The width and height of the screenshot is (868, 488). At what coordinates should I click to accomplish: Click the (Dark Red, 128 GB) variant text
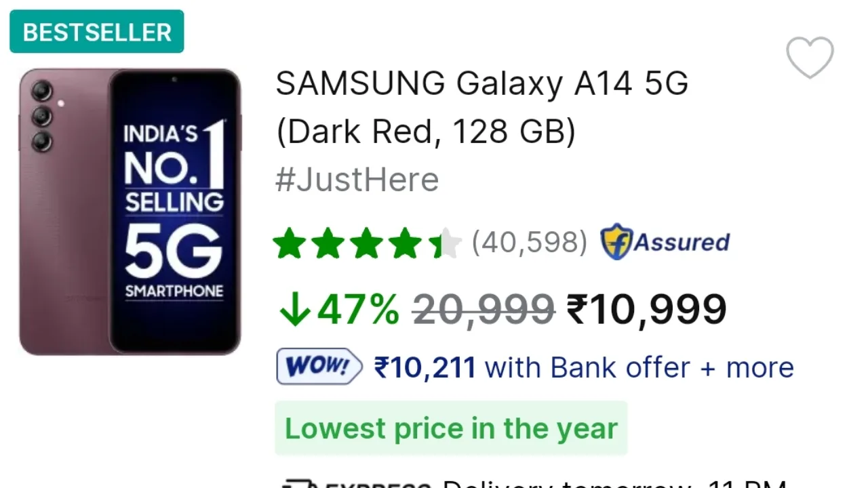426,131
